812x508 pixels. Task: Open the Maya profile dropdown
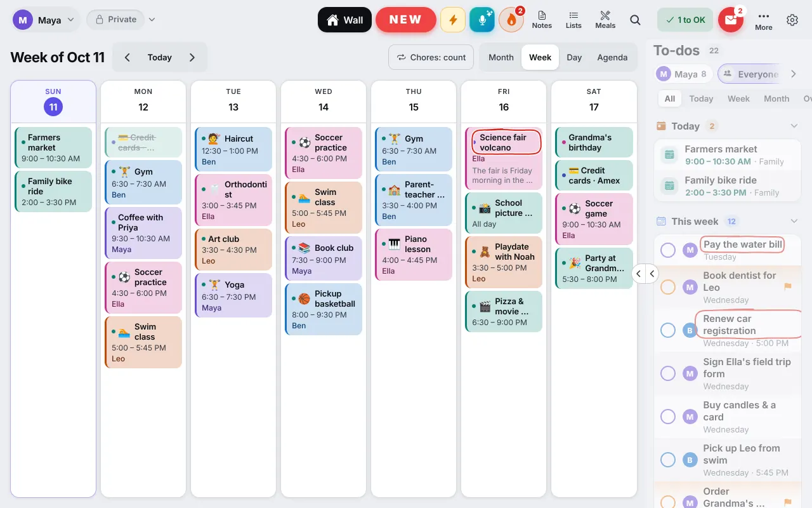44,20
